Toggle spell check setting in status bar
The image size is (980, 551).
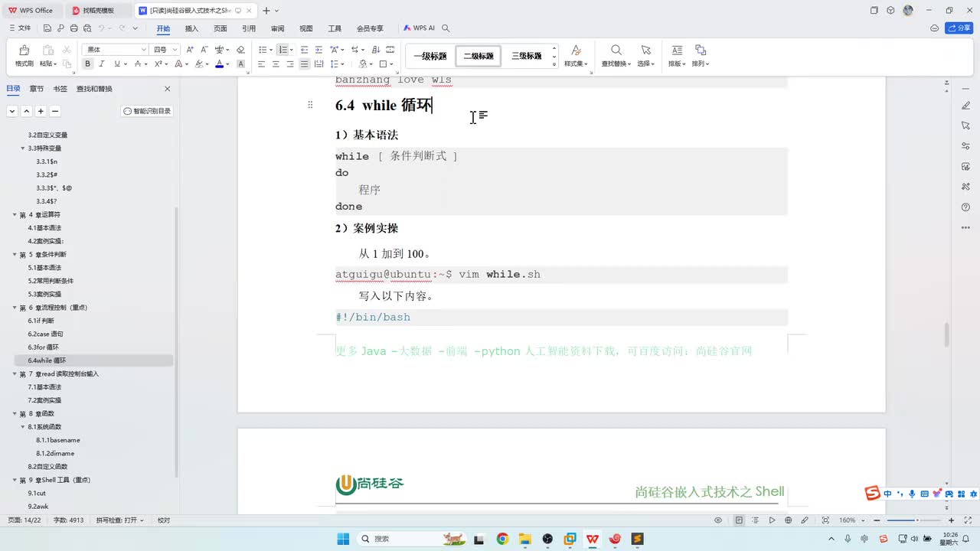click(x=120, y=520)
